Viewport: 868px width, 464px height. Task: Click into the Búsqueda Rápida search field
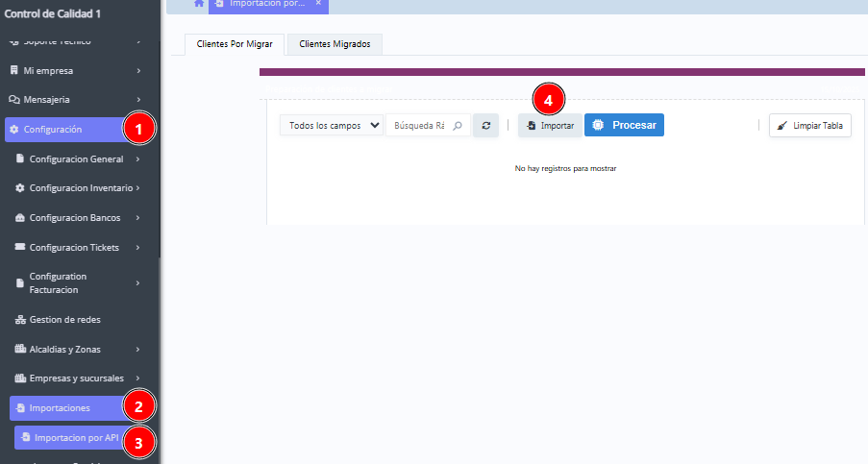[419, 126]
